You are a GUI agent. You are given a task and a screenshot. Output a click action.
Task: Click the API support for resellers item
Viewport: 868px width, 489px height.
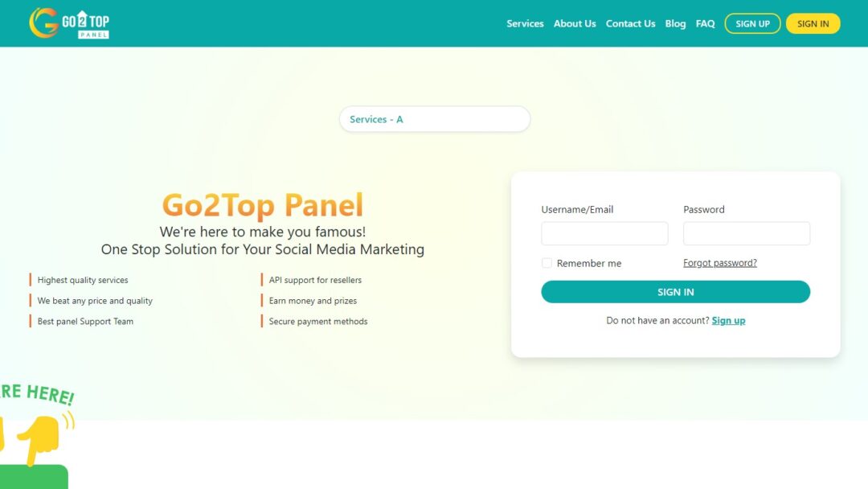pyautogui.click(x=315, y=280)
